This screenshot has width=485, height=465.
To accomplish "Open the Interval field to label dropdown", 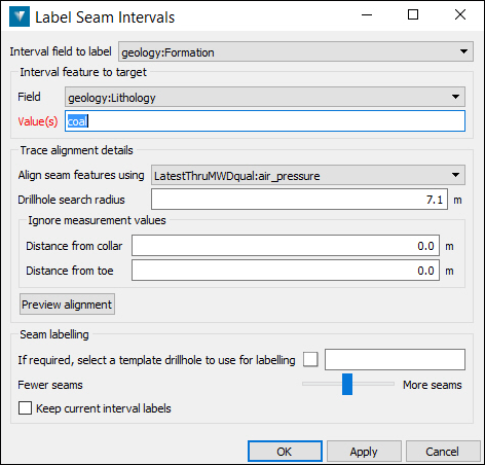I will (x=296, y=52).
